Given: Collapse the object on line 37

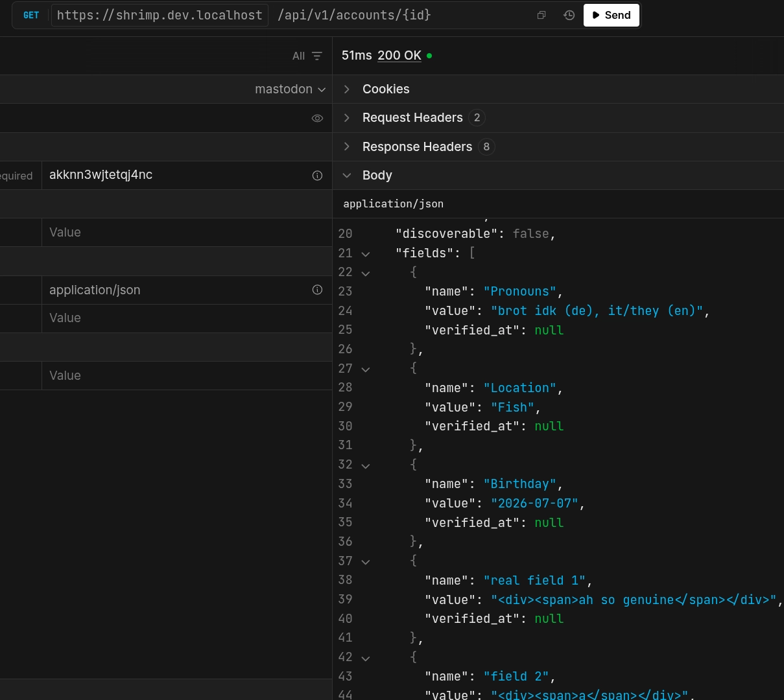Looking at the screenshot, I should coord(366,562).
